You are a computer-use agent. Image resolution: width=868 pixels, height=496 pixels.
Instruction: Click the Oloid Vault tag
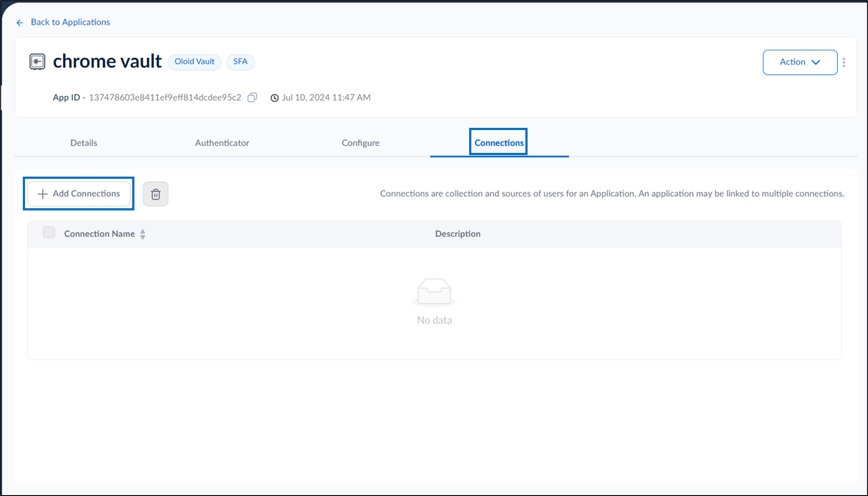coord(195,62)
